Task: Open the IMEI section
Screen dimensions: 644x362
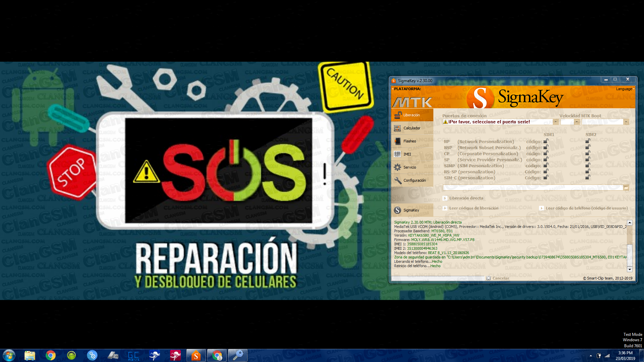Action: point(412,154)
